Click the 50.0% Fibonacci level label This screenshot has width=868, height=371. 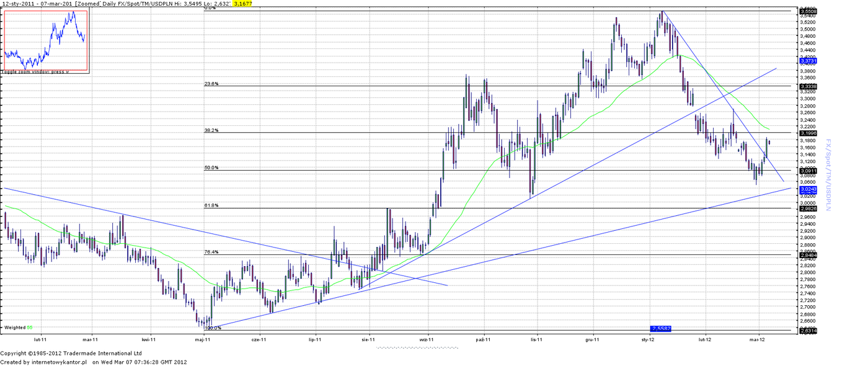click(211, 168)
